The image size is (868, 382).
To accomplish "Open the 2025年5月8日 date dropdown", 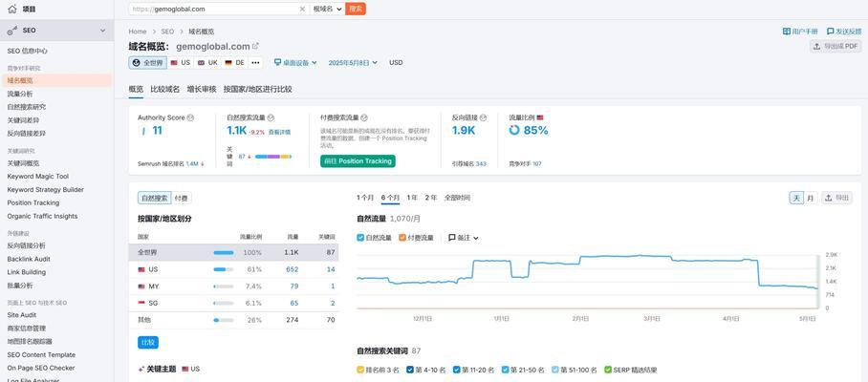I will pos(353,62).
